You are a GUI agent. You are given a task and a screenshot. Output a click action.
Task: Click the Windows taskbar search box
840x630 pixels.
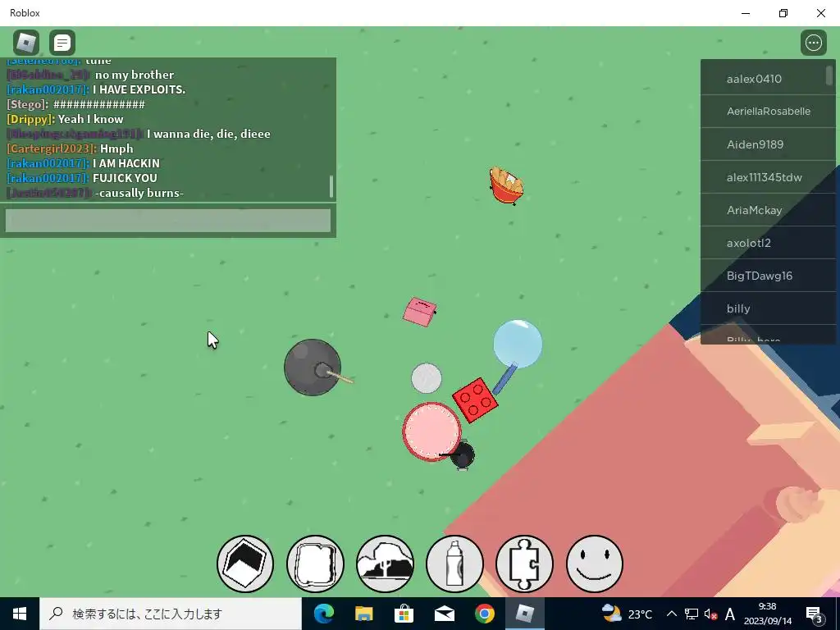click(x=171, y=614)
